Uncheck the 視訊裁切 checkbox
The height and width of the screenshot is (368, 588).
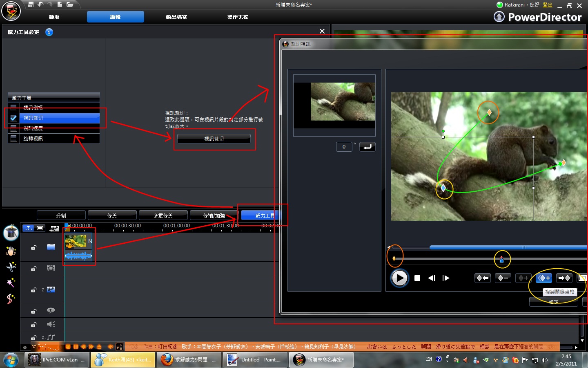[14, 118]
